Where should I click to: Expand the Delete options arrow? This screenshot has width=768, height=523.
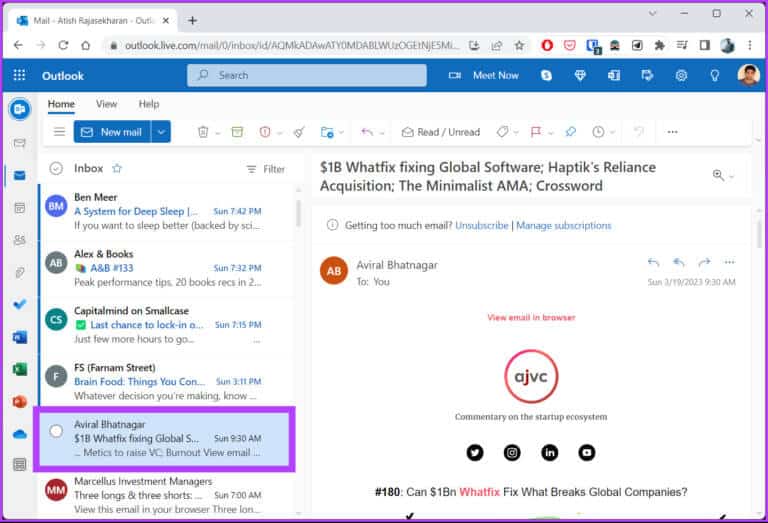[x=218, y=133]
